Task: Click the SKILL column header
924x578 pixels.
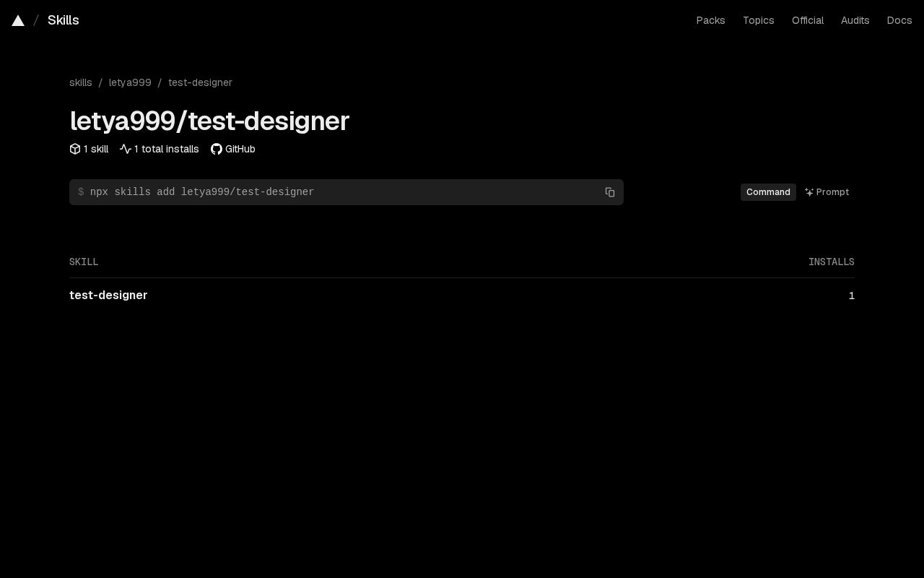Action: [84, 262]
